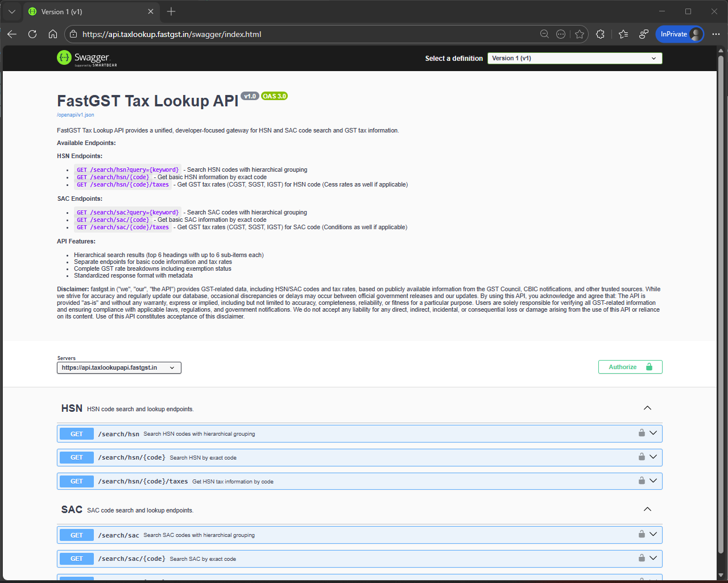Collapse the HSN endpoints section
This screenshot has width=728, height=583.
pos(647,408)
